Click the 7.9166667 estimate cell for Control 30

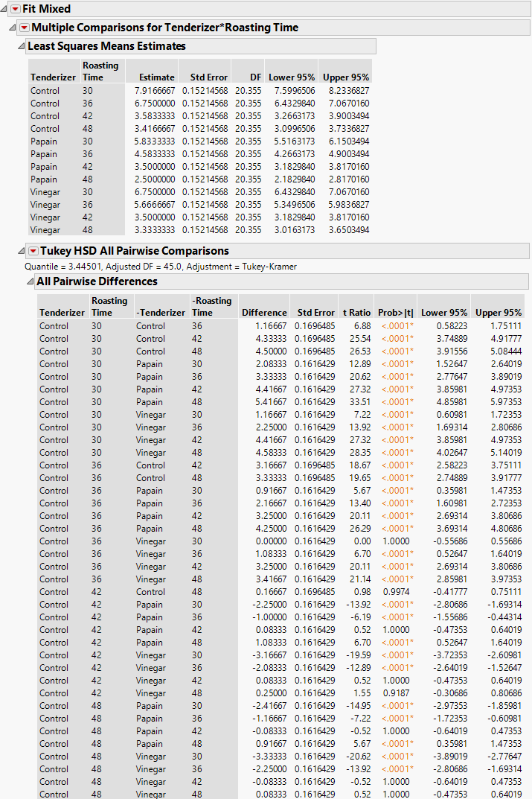(x=155, y=91)
